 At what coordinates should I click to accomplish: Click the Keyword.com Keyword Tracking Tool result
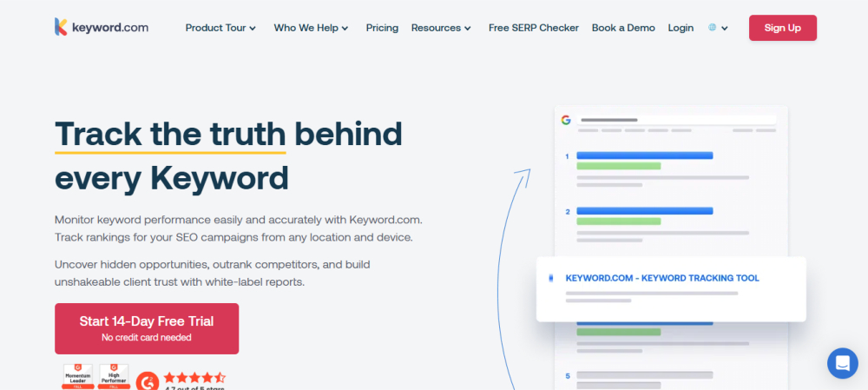[x=662, y=278]
